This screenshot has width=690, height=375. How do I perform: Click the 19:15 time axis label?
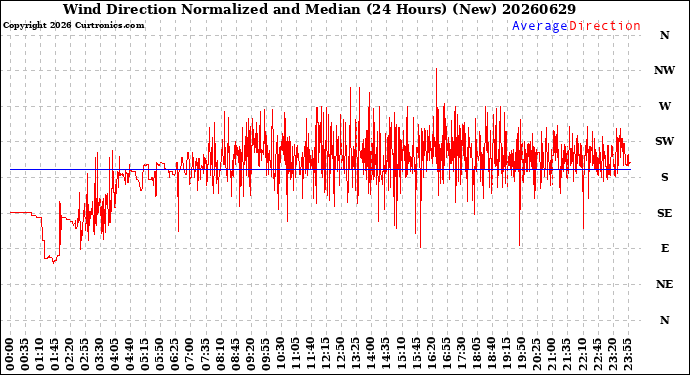click(506, 354)
